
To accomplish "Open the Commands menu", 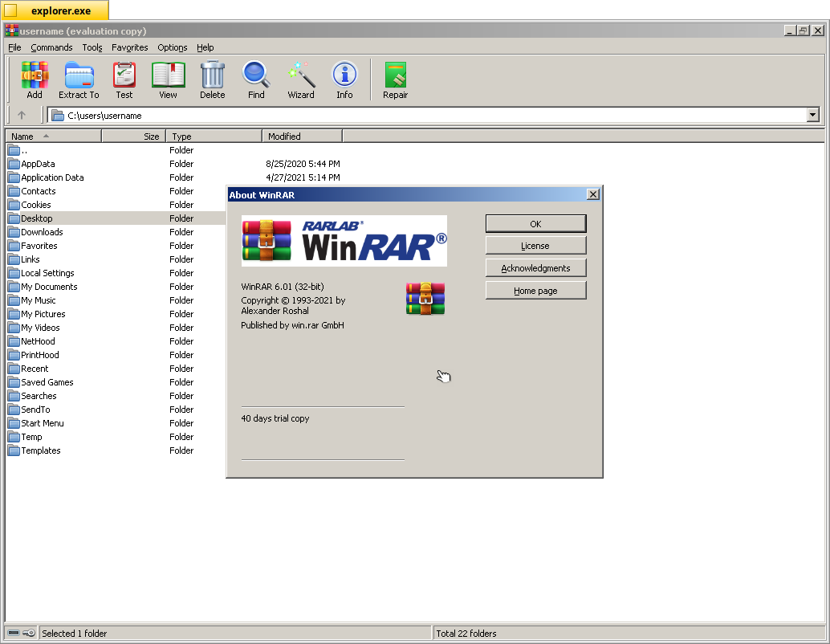I will (x=51, y=47).
